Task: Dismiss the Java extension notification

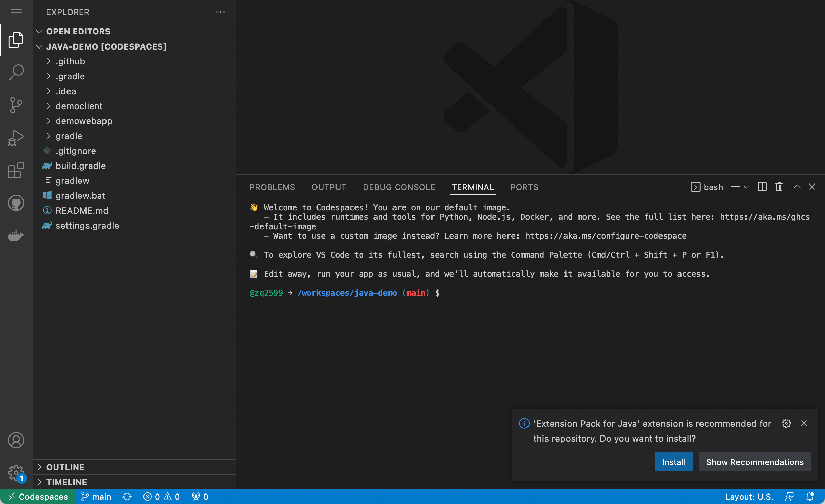Action: [x=804, y=423]
